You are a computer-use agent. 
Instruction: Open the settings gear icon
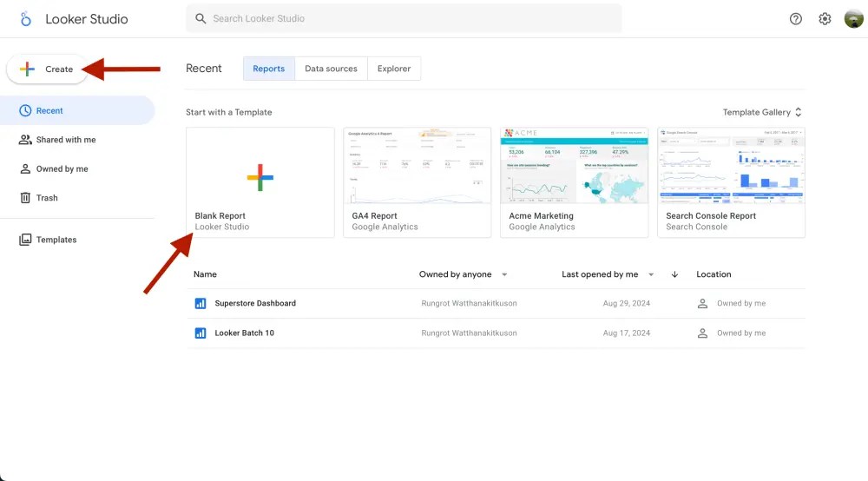click(825, 18)
